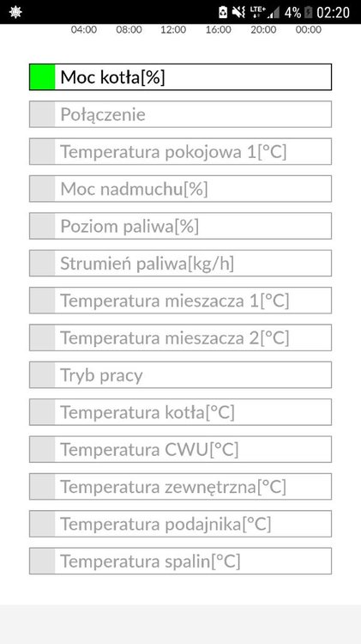
Task: Show Tryb pracy on the chart
Action: click(180, 374)
